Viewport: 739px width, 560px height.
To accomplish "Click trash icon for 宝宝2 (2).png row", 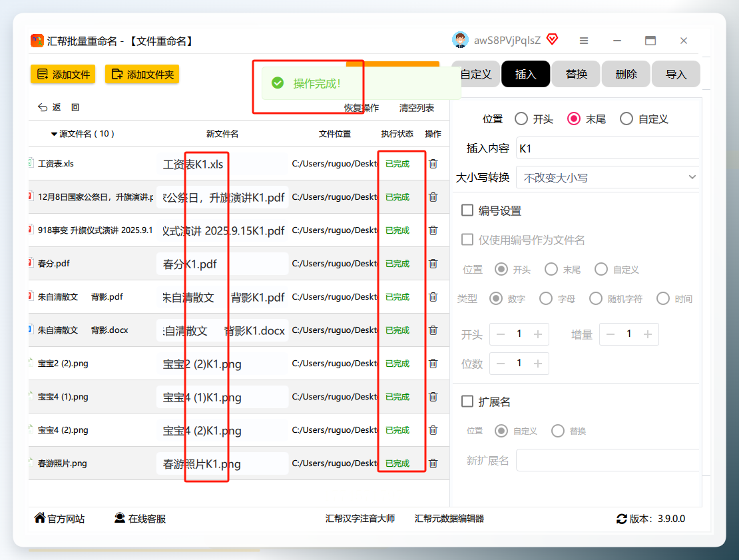I will [433, 364].
